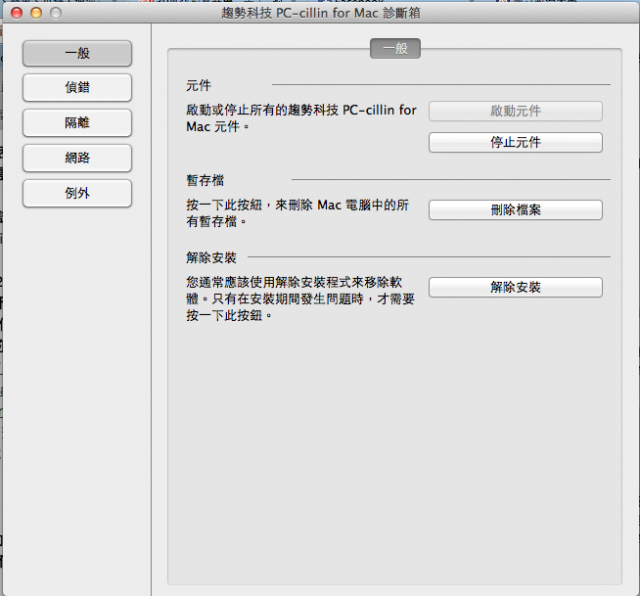640x596 pixels.
Task: Click the description starting 您通常應該使用
Action: coord(300,299)
